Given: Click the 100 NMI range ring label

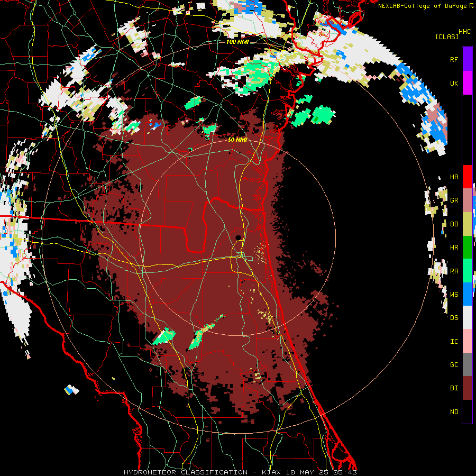Looking at the screenshot, I should click(x=237, y=42).
